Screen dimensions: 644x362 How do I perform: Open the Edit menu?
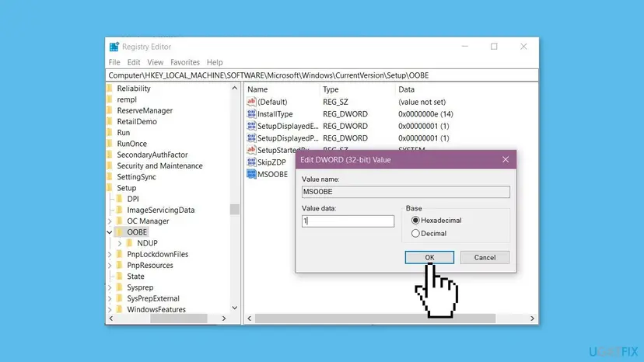click(x=134, y=62)
